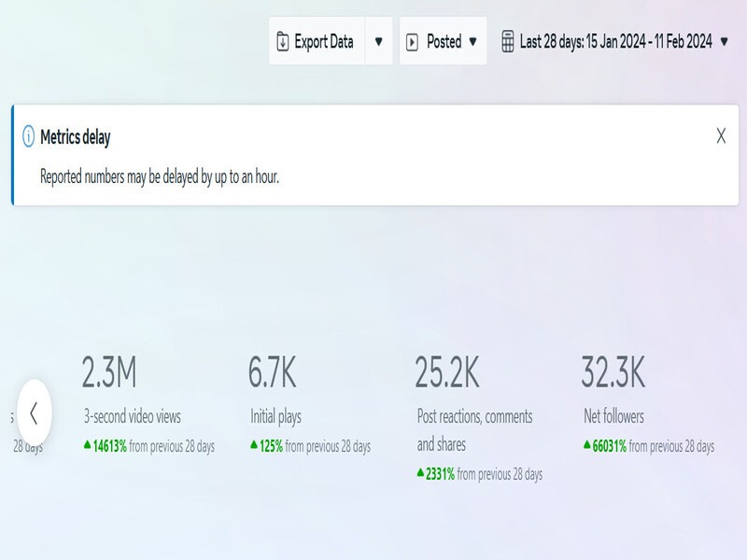747x560 pixels.
Task: Expand the date range dropdown arrow
Action: (x=725, y=42)
